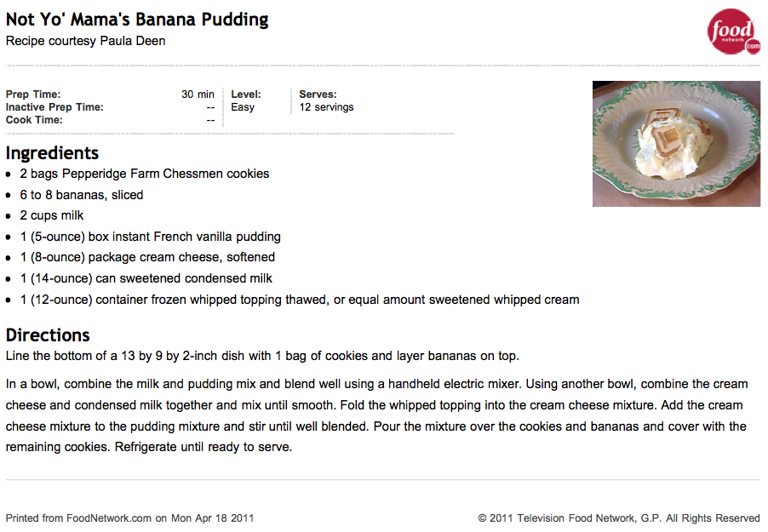
Task: Click the cream cheese, softened ingredient
Action: point(147,257)
